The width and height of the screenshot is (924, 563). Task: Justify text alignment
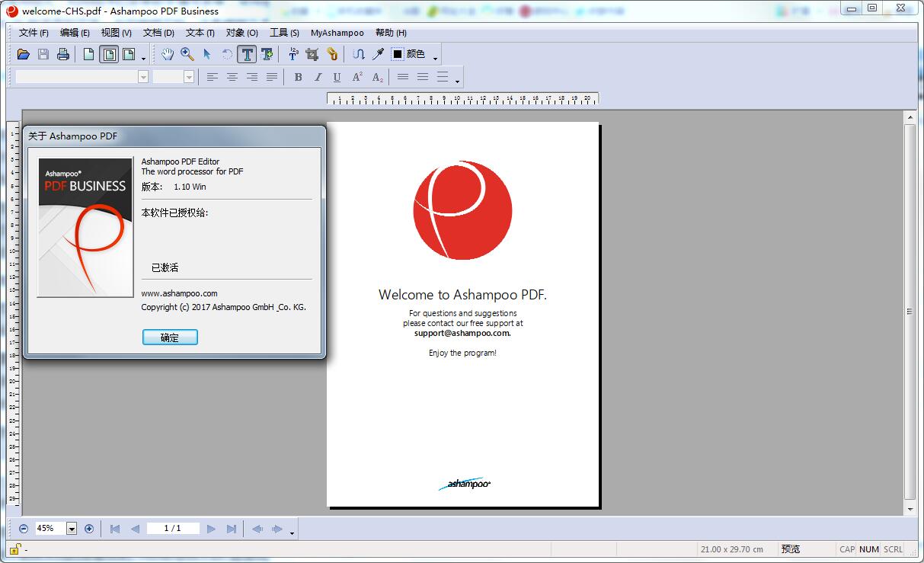272,77
